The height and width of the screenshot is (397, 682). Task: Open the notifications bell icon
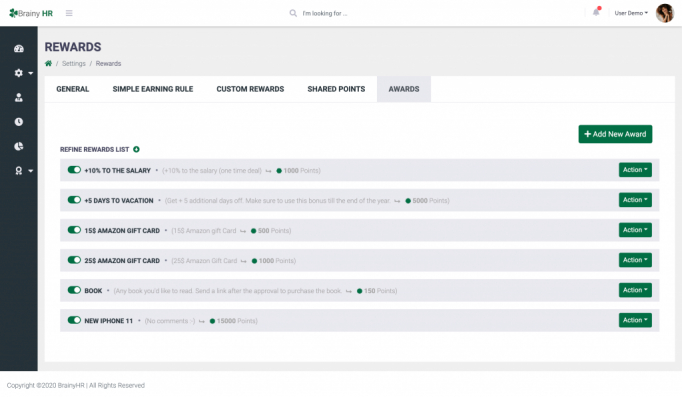[x=596, y=12]
